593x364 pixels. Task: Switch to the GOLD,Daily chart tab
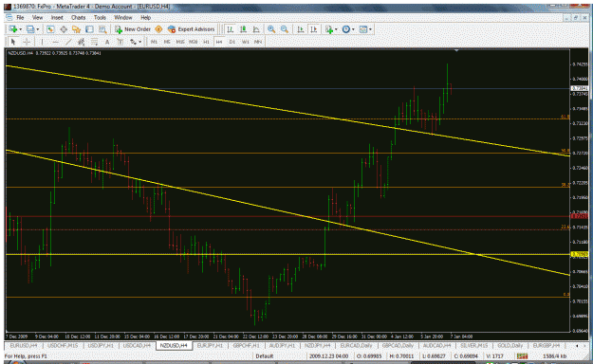510,345
